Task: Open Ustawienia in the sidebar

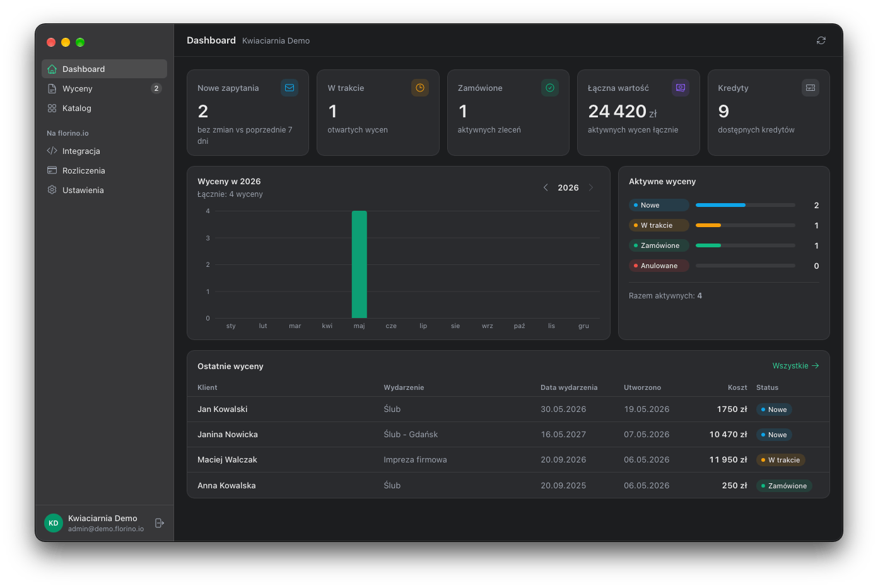Action: point(105,190)
